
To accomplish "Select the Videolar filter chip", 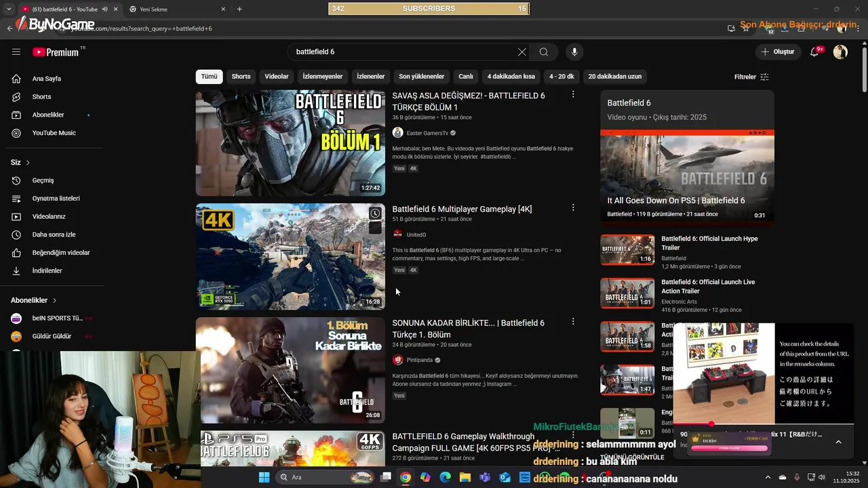I will tap(277, 77).
